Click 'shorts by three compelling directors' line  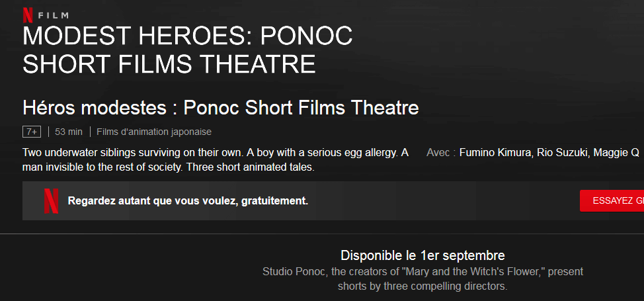(x=423, y=286)
